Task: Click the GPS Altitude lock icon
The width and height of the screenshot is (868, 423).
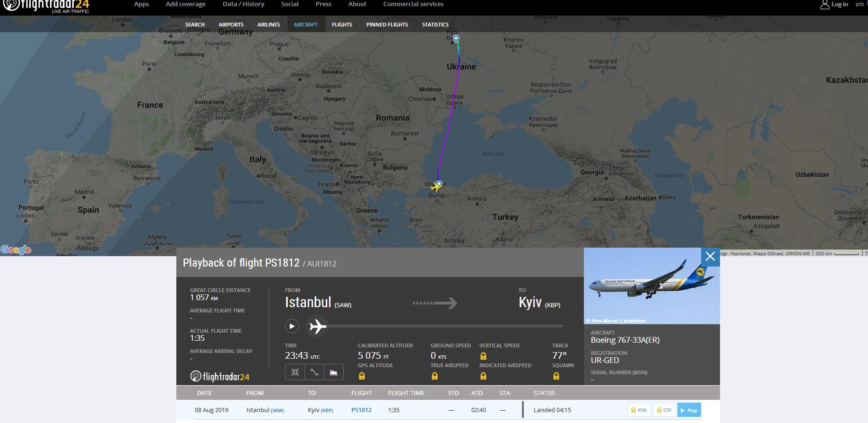Action: pyautogui.click(x=362, y=376)
